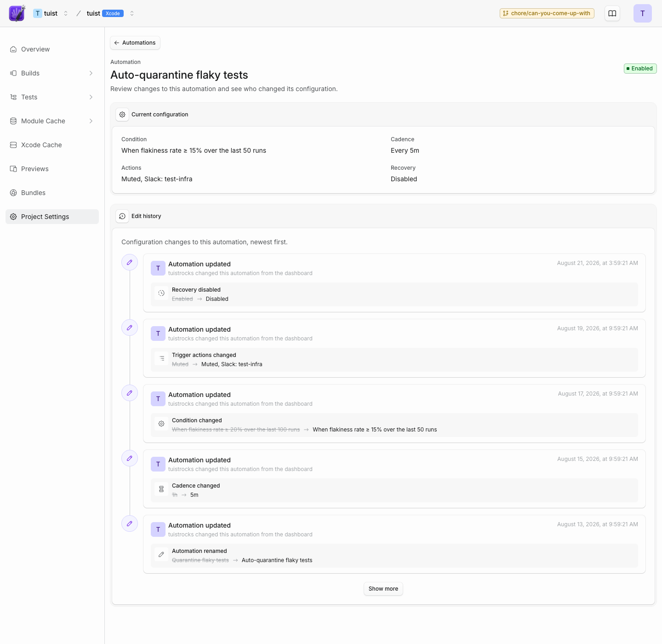Open the user avatar menu

point(643,13)
